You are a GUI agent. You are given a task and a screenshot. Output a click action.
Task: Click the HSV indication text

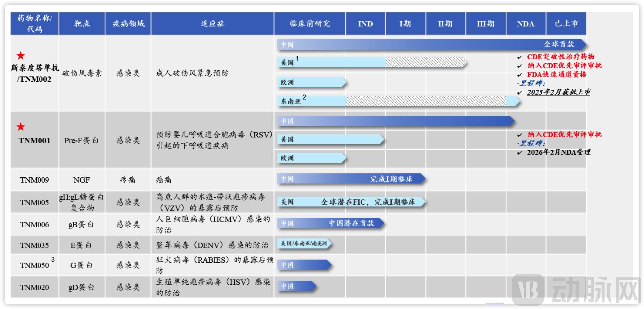point(213,287)
